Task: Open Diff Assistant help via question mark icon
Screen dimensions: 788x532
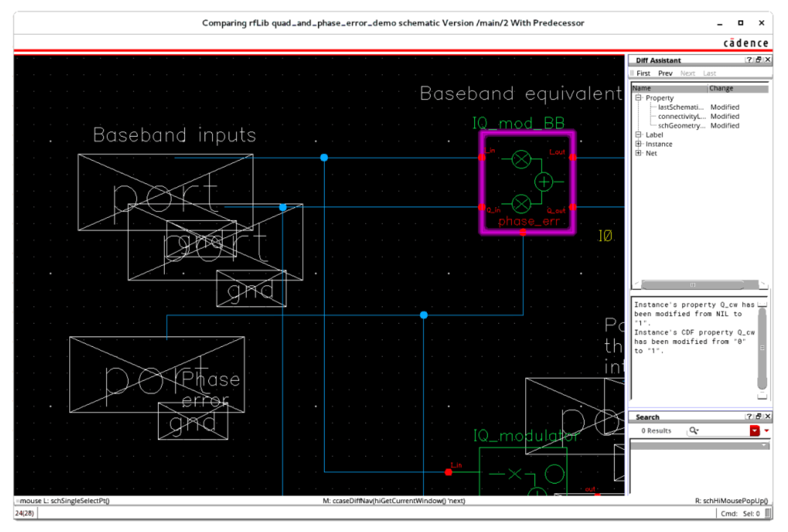Action: [x=749, y=60]
